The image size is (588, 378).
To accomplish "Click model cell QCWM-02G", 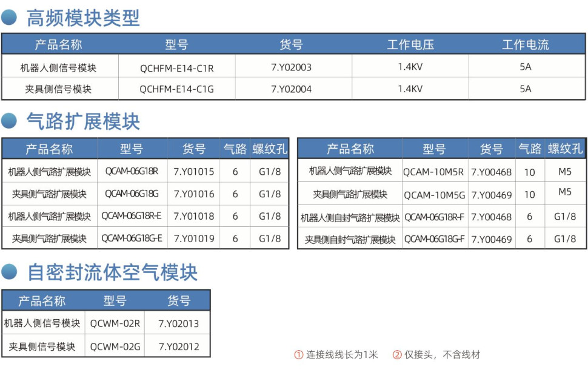I will click(x=115, y=347).
